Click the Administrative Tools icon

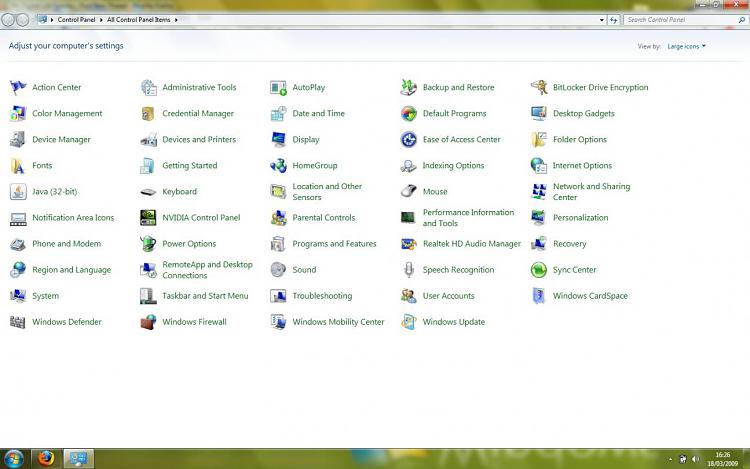coord(148,87)
